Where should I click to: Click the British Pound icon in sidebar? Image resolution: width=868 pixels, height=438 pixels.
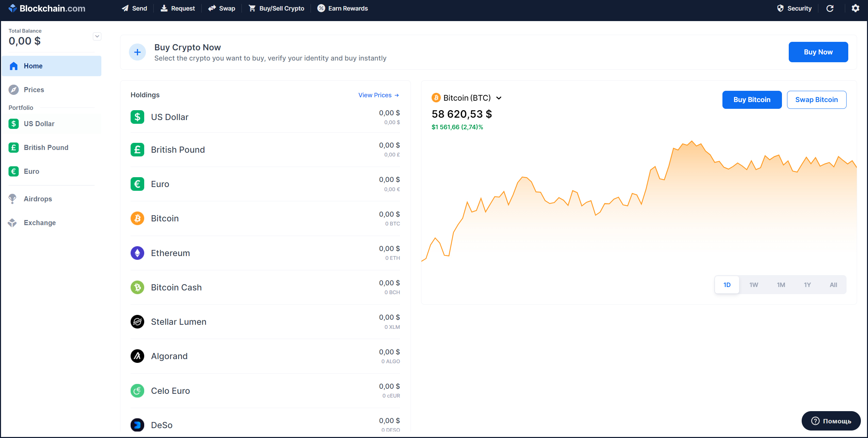[x=14, y=148]
